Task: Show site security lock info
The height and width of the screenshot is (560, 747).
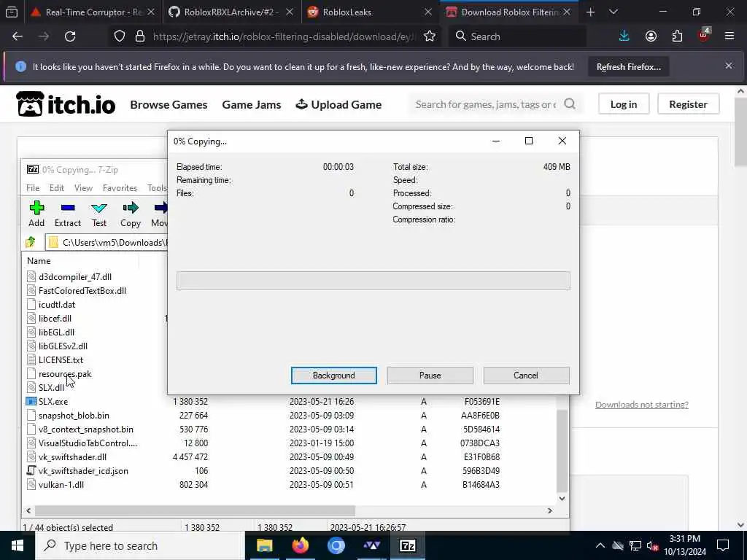Action: 139,36
